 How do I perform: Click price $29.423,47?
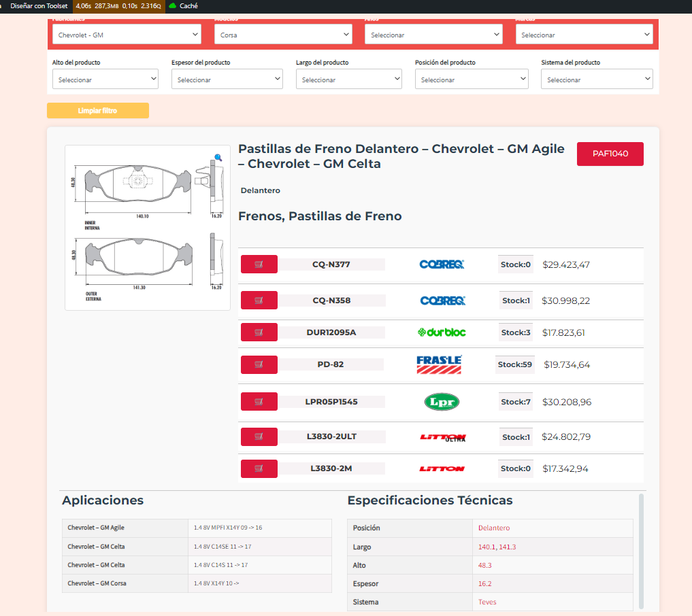[x=566, y=264]
